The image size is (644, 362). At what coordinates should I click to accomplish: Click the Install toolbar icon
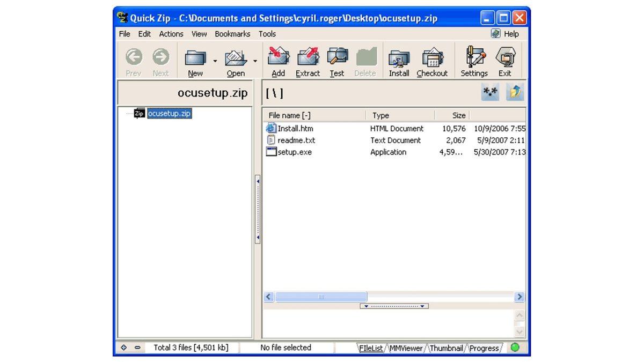pyautogui.click(x=398, y=59)
